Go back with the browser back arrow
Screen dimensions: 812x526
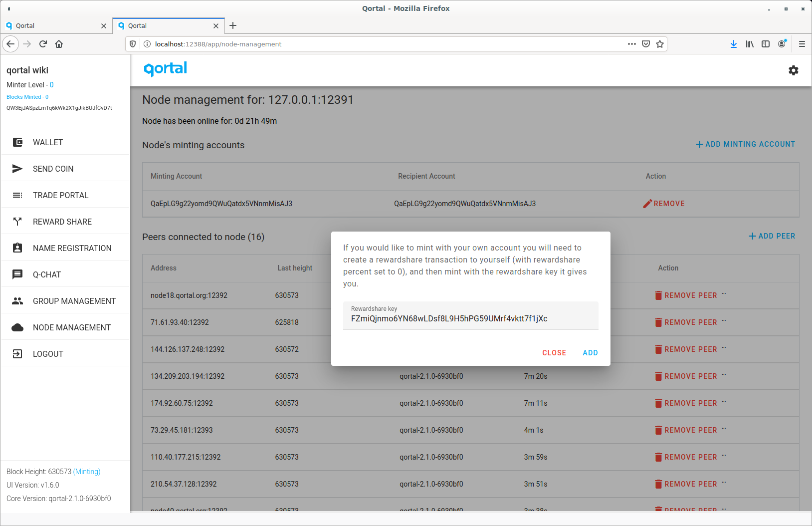point(10,44)
